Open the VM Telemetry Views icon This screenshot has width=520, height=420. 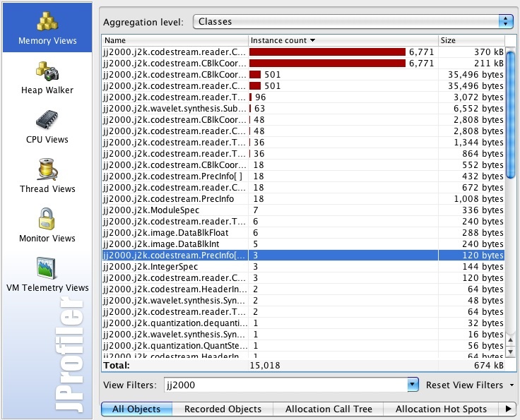click(x=47, y=268)
